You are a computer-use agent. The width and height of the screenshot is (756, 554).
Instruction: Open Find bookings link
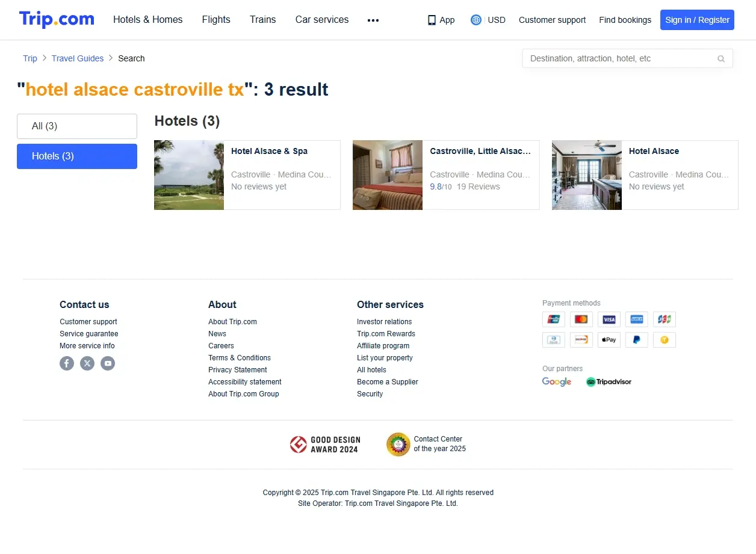(625, 20)
